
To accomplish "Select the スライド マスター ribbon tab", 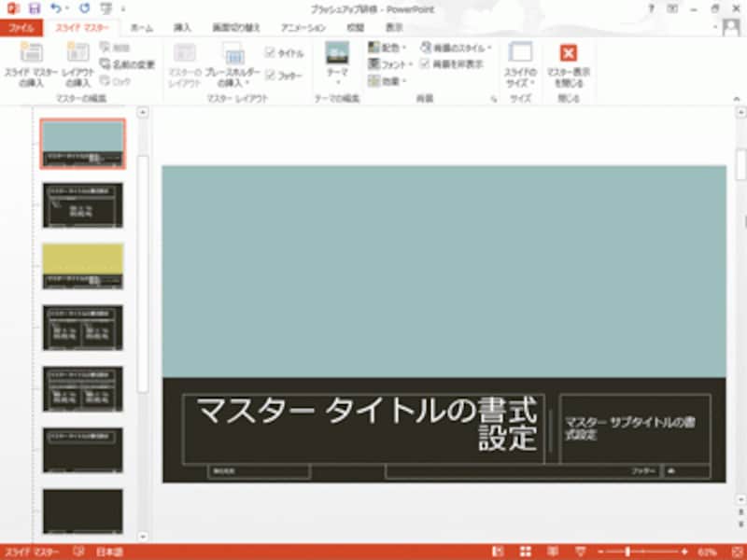I will pos(82,28).
